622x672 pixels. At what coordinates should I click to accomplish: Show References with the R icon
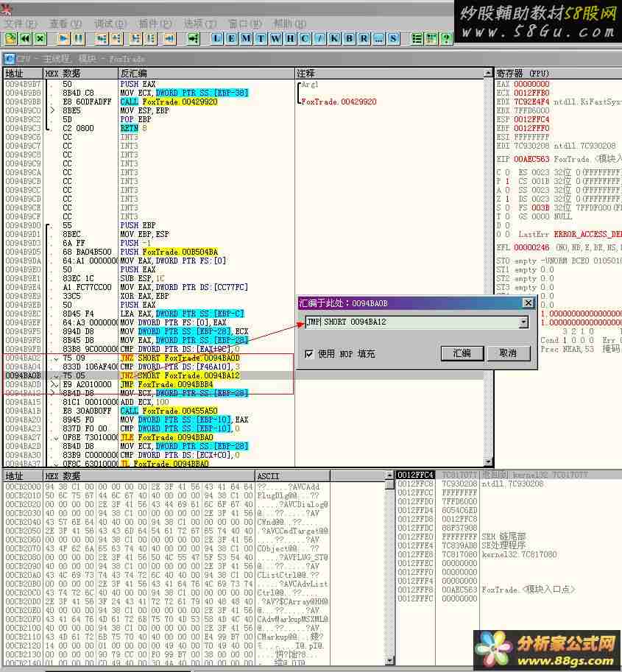coord(364,38)
